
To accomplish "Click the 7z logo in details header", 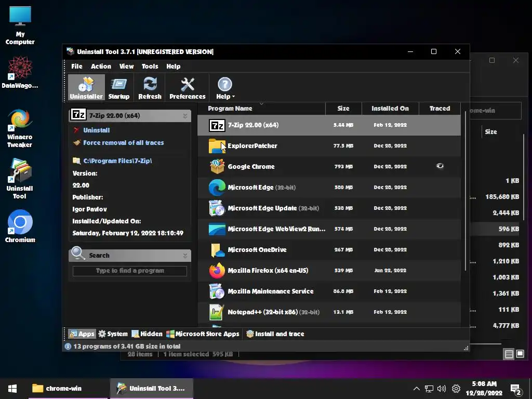I will coord(78,115).
